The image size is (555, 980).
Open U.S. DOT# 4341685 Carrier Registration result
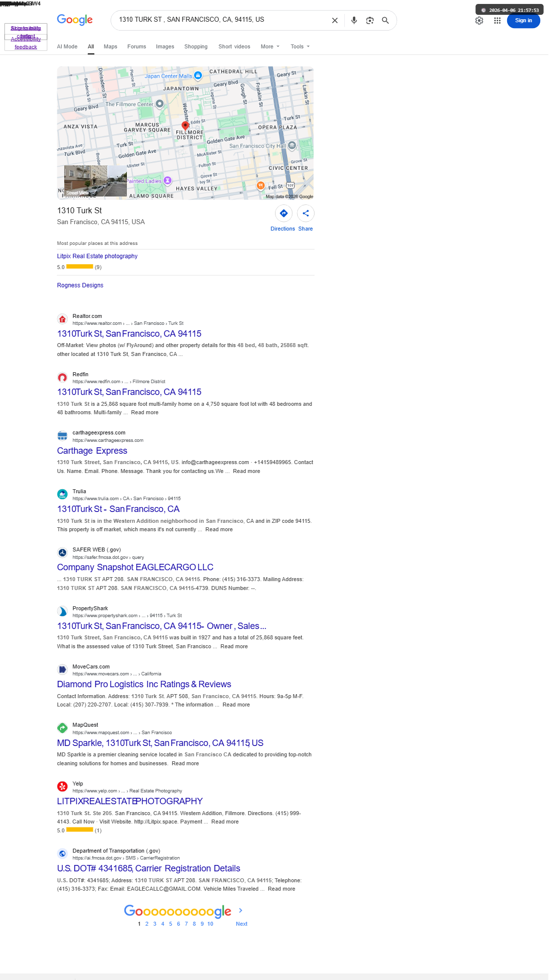pos(149,868)
